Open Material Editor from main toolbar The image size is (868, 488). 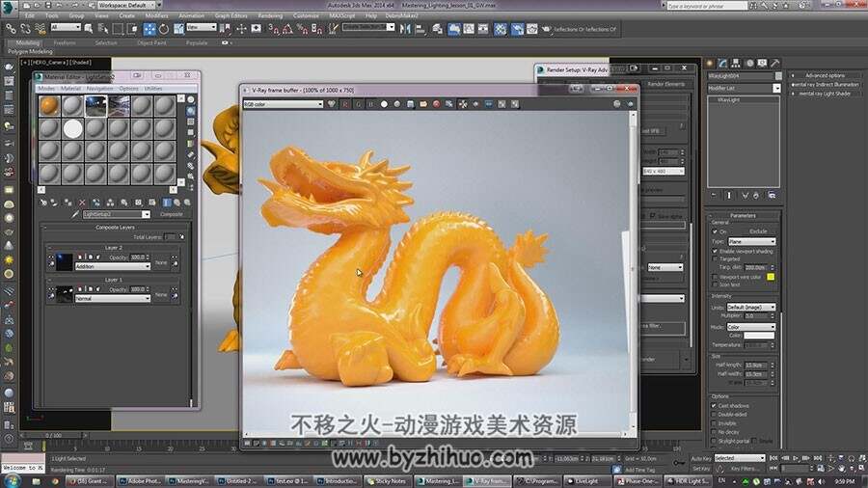pyautogui.click(x=501, y=29)
